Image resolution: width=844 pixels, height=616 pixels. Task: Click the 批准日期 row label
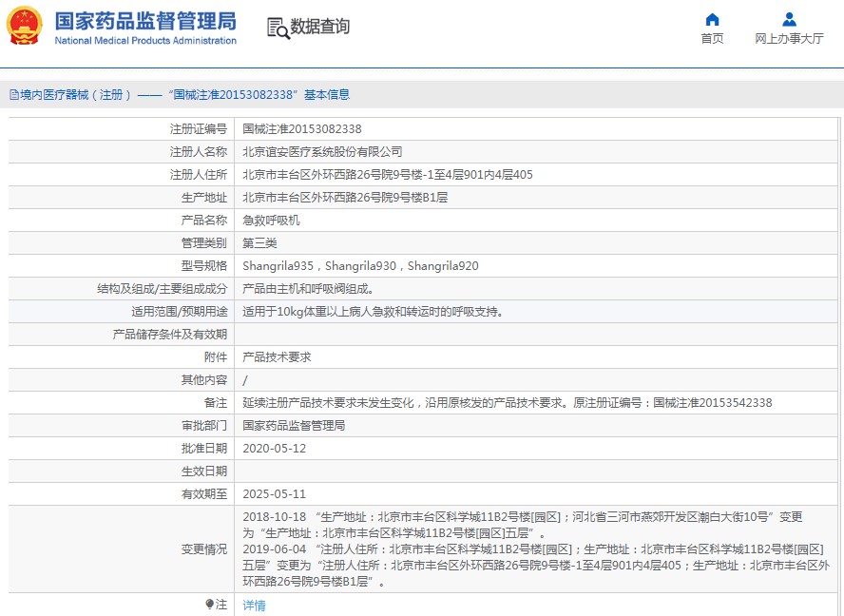tap(204, 449)
